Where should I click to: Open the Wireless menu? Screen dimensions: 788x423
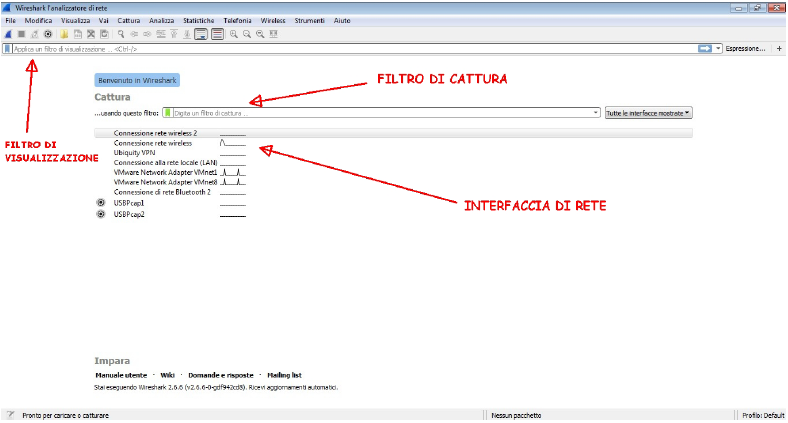(x=273, y=21)
